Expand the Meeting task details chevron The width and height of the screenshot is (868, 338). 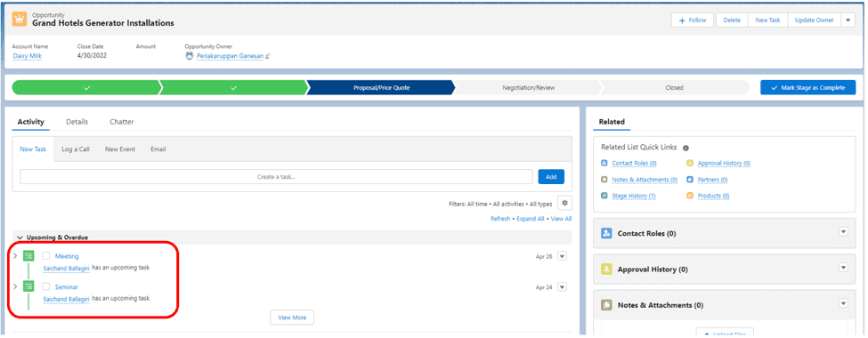pos(15,255)
